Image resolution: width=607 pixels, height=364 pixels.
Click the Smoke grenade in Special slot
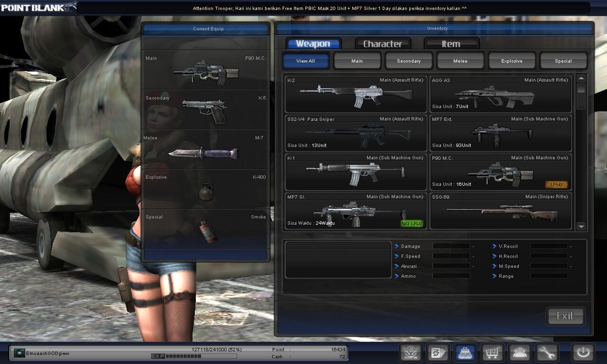pyautogui.click(x=207, y=231)
